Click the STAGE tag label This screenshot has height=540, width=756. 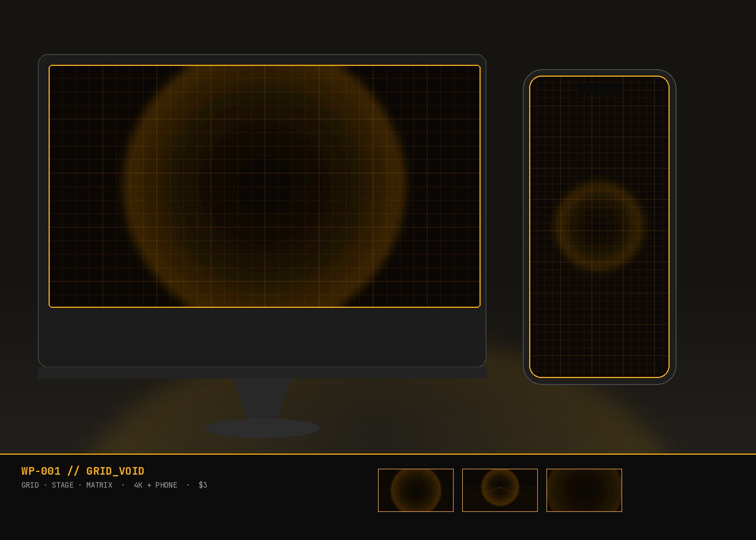click(63, 485)
